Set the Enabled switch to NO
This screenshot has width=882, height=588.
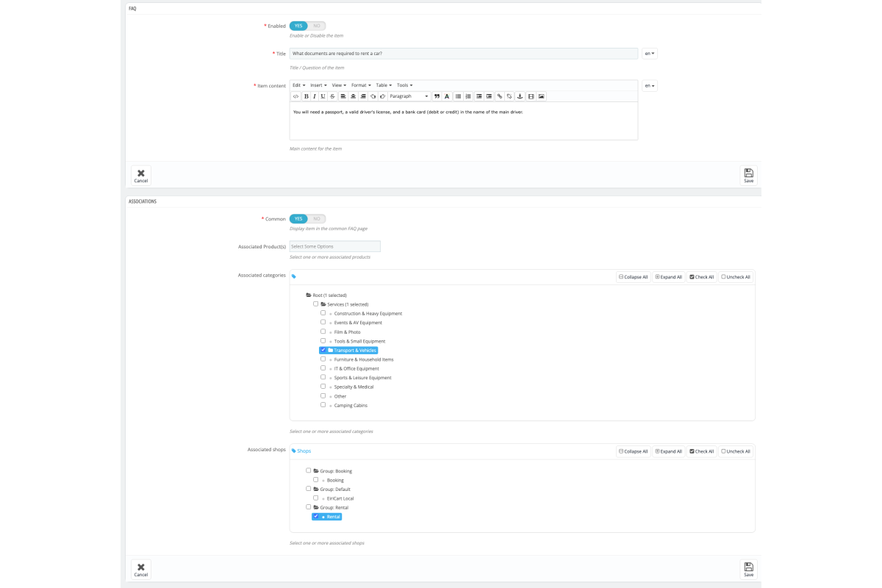click(317, 26)
